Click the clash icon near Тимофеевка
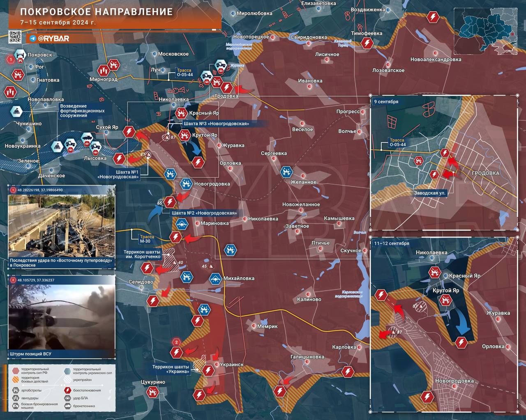 tap(367, 43)
